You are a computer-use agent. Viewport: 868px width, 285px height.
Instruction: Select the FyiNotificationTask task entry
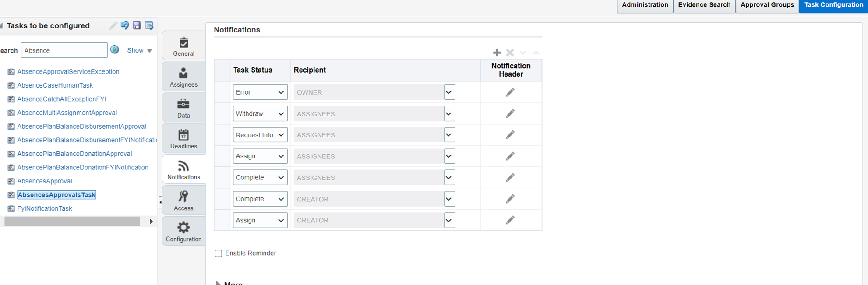(44, 208)
